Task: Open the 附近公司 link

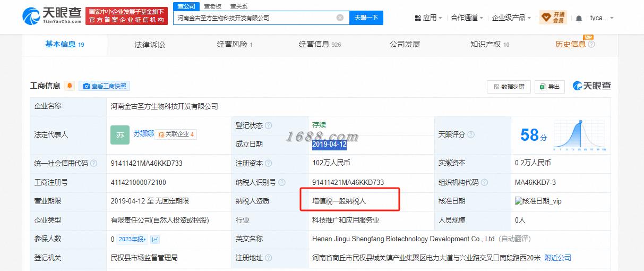Action: pyautogui.click(x=558, y=258)
